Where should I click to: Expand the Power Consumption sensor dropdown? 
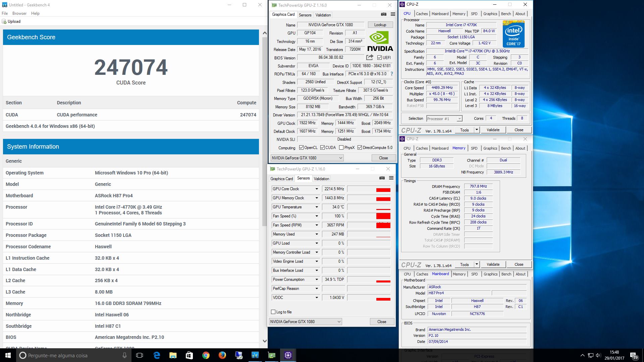pos(316,279)
